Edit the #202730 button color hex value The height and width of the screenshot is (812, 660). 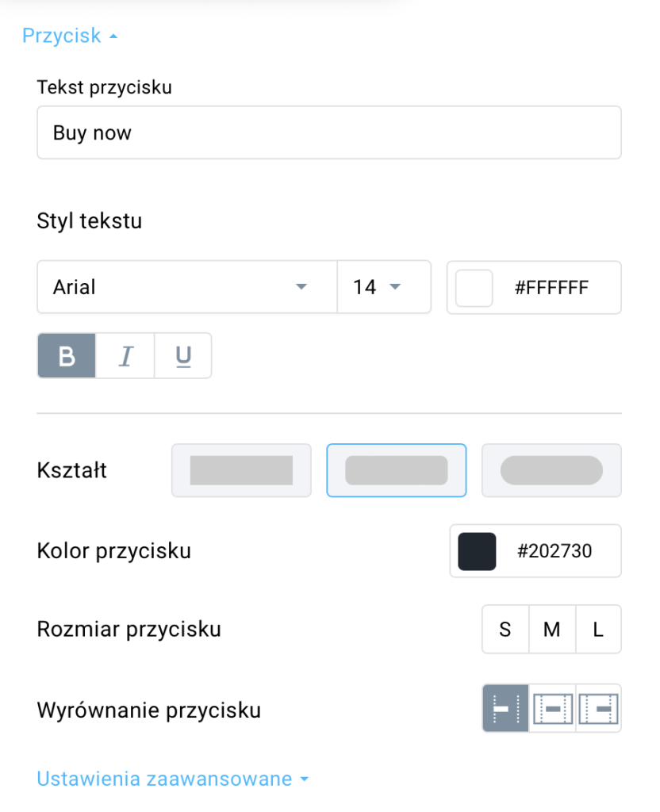click(x=554, y=551)
